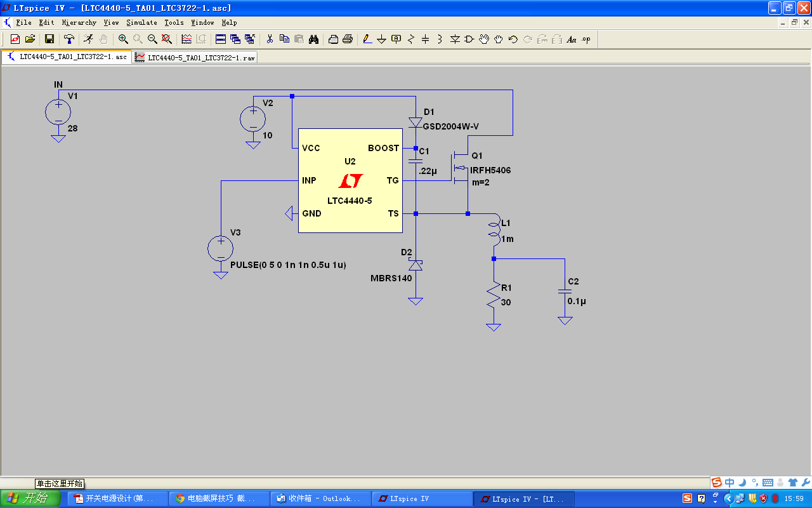Open the first LTspice IV taskbar button
The height and width of the screenshot is (508, 812).
[x=422, y=498]
